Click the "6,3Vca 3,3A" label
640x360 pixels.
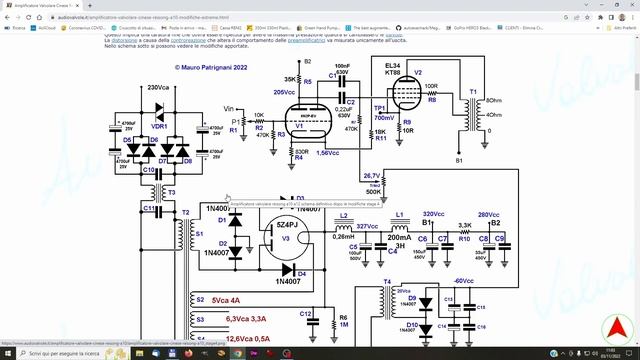coord(246,319)
